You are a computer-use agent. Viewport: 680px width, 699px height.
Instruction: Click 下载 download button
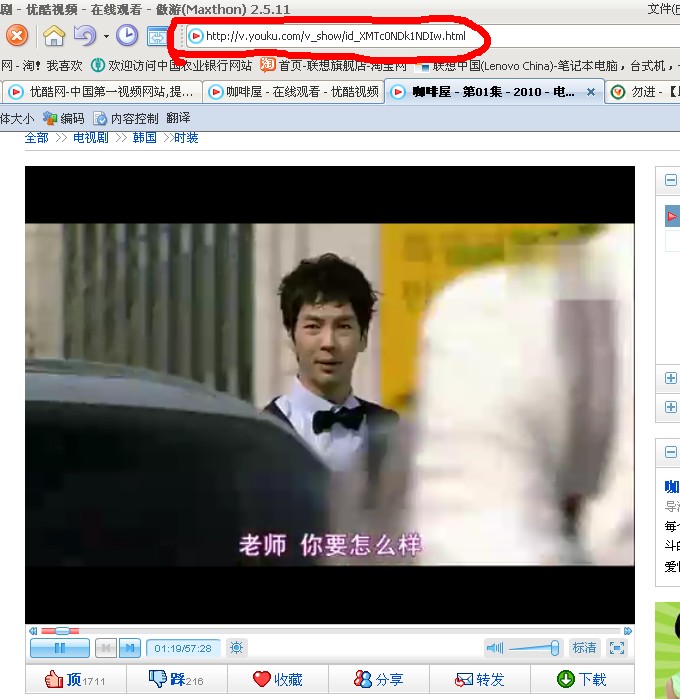point(582,680)
